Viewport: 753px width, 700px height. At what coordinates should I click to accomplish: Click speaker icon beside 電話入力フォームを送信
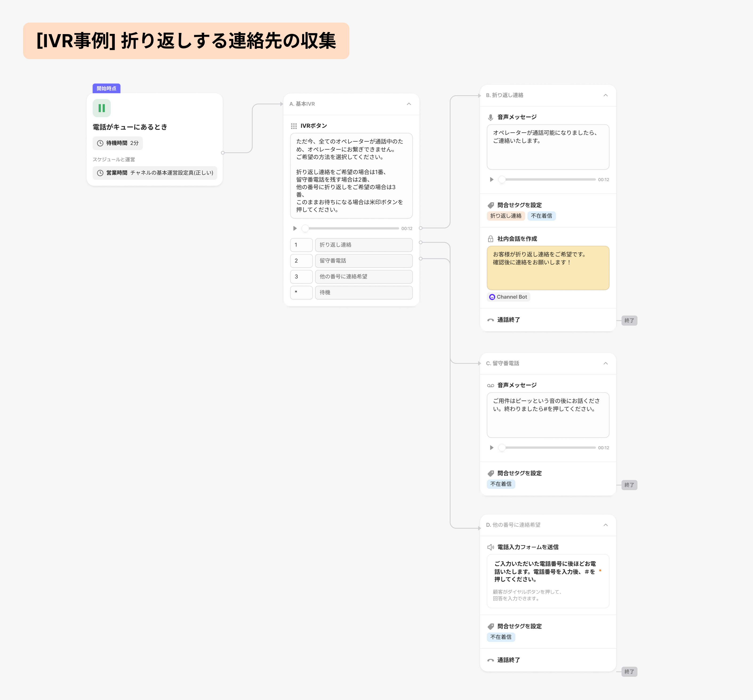pos(491,547)
